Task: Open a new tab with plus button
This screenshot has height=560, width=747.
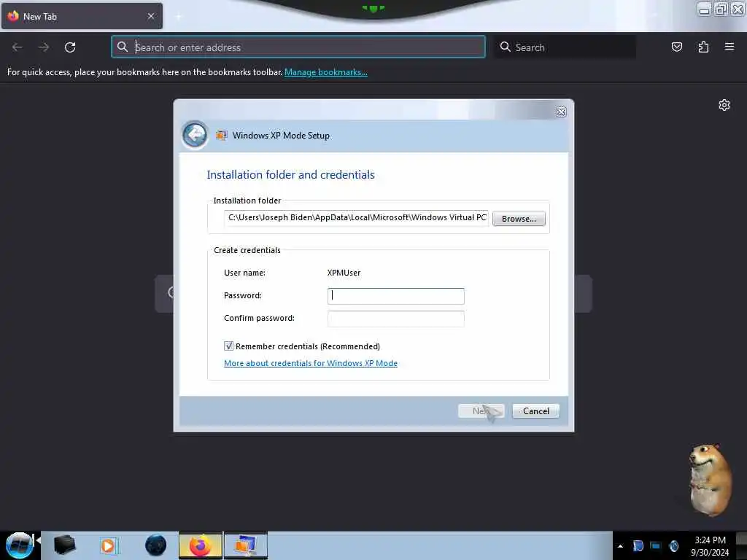Action: click(178, 17)
